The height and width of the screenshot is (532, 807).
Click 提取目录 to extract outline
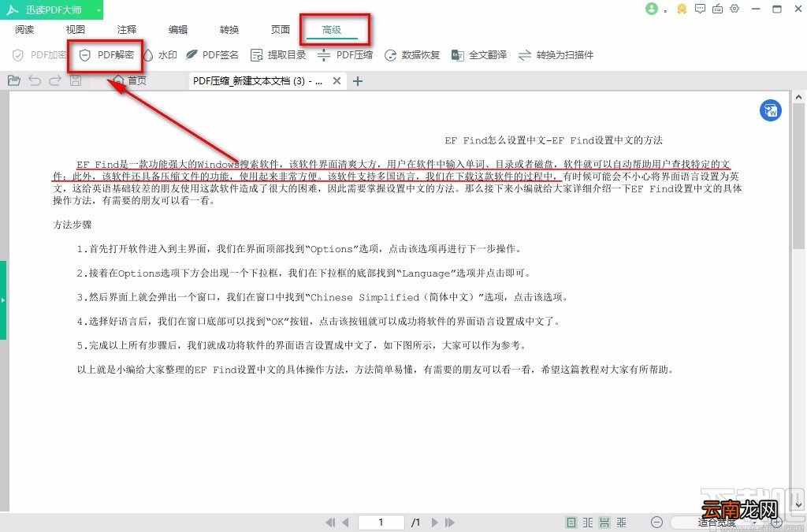tap(278, 54)
